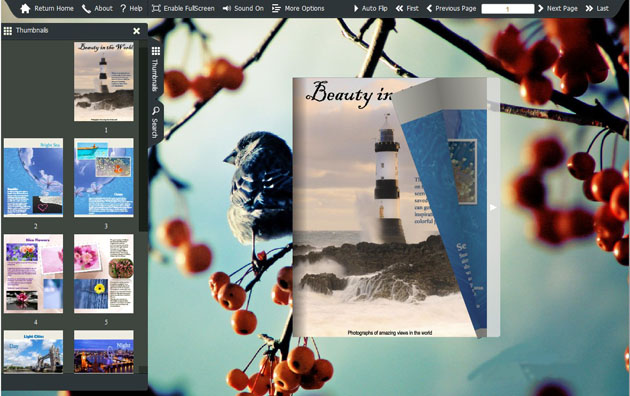
Task: Close the Thumbnails panel
Action: (x=136, y=31)
